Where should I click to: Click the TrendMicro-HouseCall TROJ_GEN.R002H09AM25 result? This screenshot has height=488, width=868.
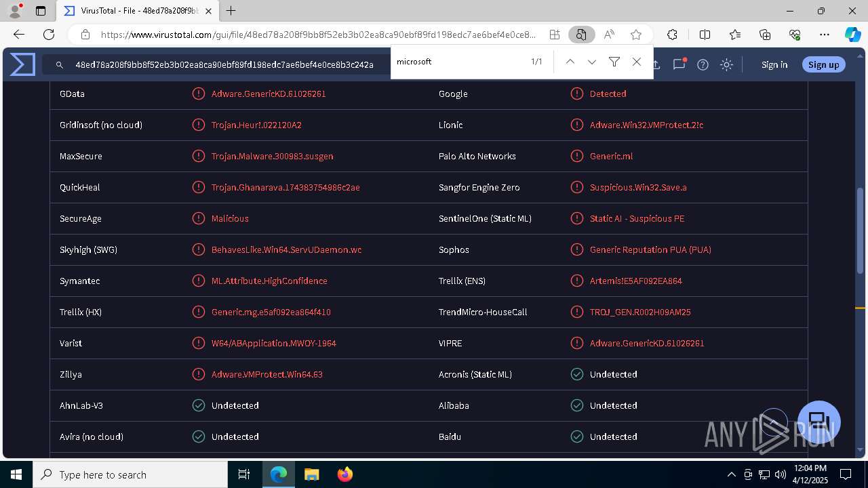tap(640, 312)
